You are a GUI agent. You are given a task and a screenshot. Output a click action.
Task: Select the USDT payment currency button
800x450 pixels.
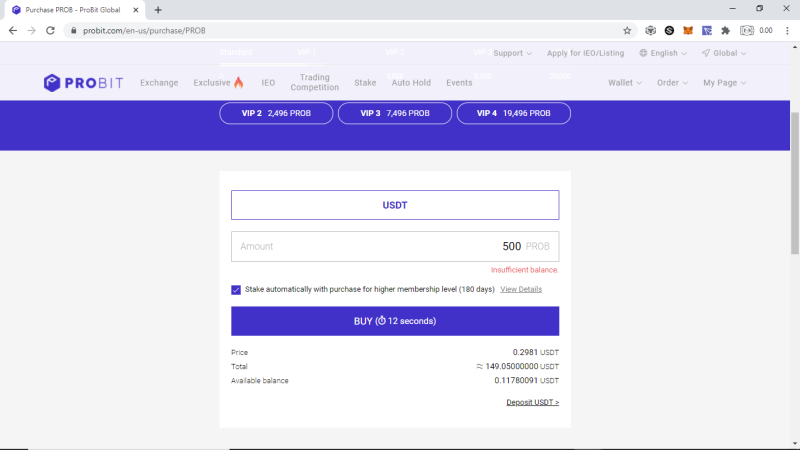(395, 205)
